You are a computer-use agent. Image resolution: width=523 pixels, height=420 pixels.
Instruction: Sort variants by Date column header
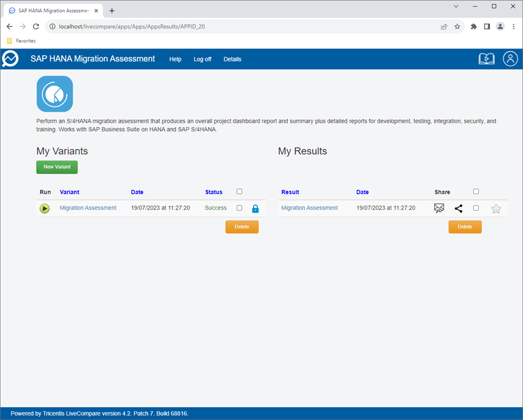click(137, 192)
